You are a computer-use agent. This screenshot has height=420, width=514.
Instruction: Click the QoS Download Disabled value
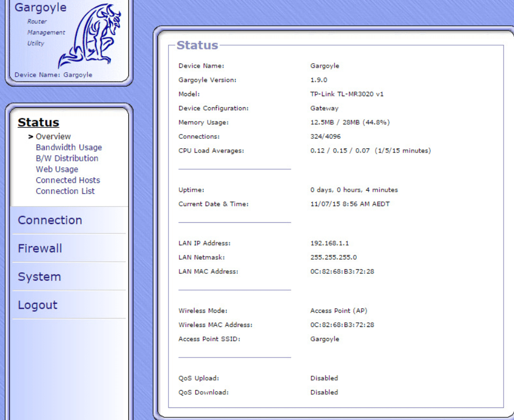(324, 392)
